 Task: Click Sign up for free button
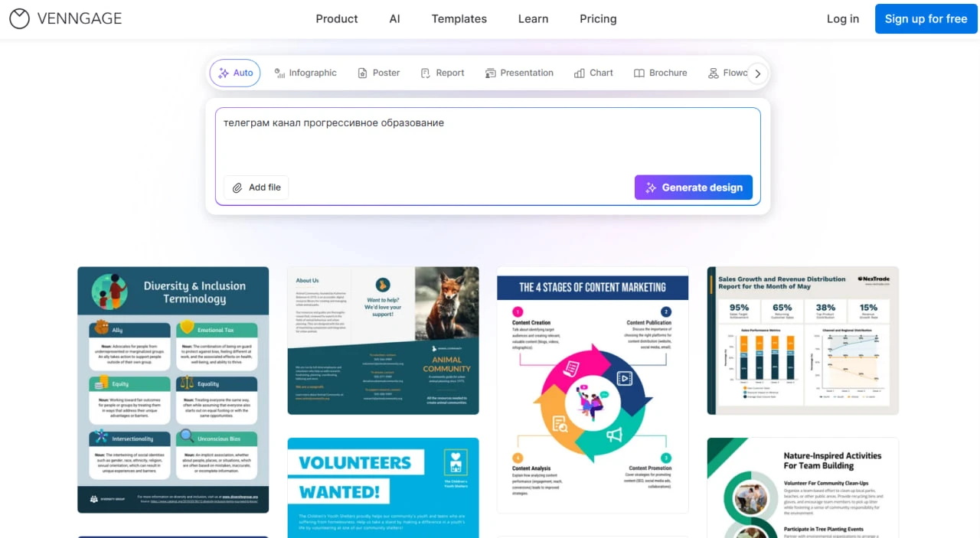pos(926,19)
